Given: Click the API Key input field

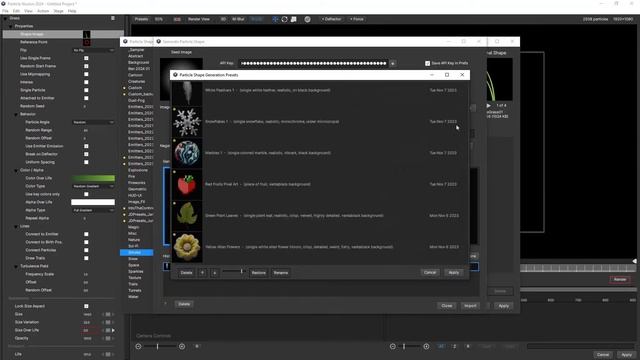Looking at the screenshot, I should tap(313, 63).
